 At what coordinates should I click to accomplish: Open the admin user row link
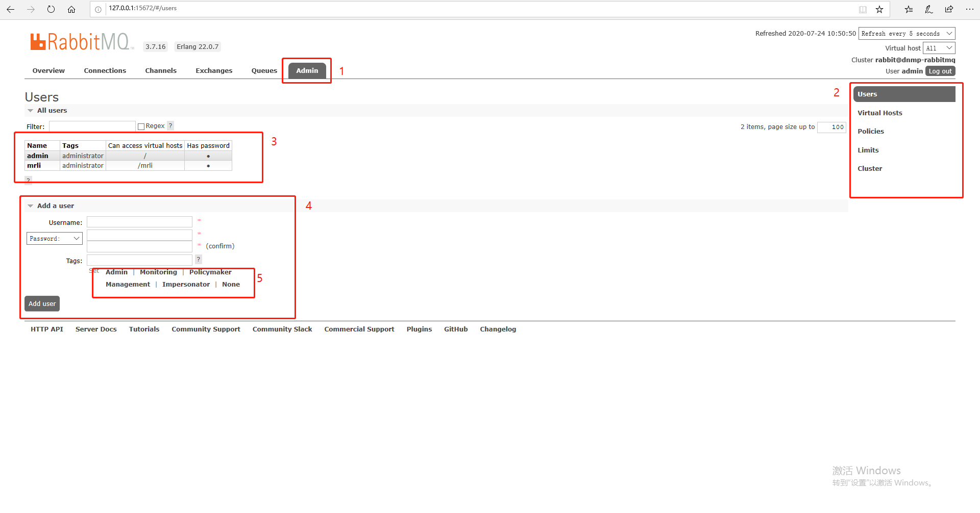tap(38, 156)
